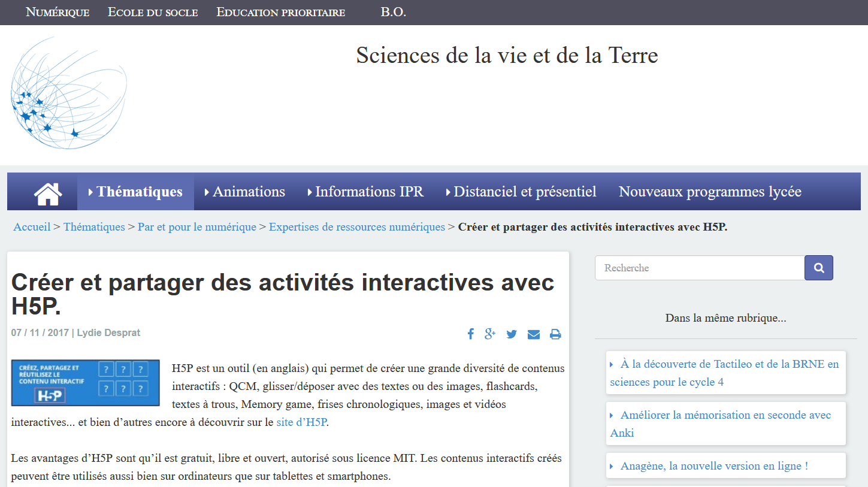Click the academy globe logo
868x487 pixels.
pyautogui.click(x=68, y=93)
